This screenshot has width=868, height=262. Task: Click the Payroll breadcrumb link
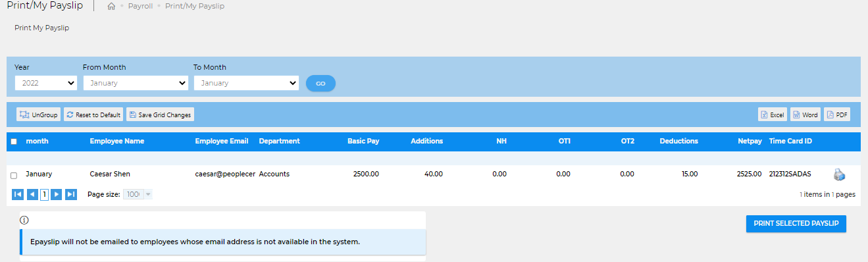141,6
